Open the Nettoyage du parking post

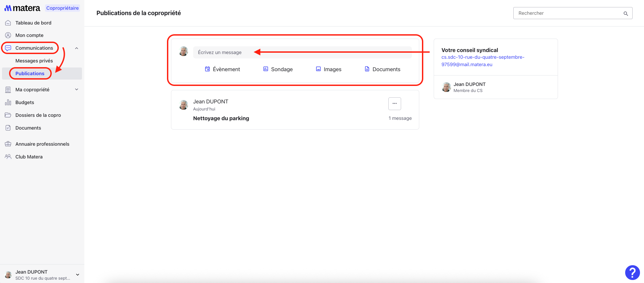click(221, 118)
